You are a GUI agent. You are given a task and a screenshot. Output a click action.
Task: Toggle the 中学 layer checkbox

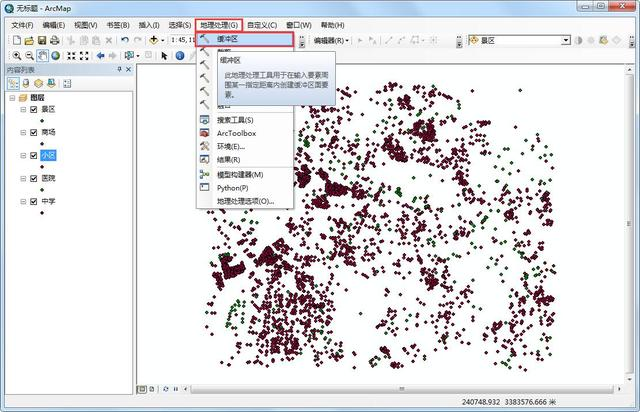[34, 201]
